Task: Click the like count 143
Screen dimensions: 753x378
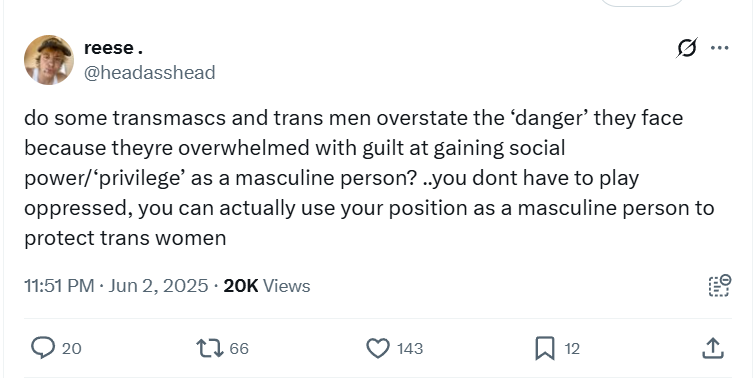Action: coord(410,348)
